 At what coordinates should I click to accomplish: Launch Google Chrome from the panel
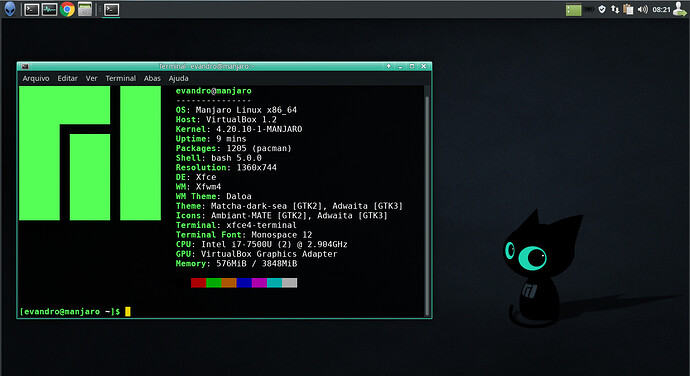coord(67,9)
